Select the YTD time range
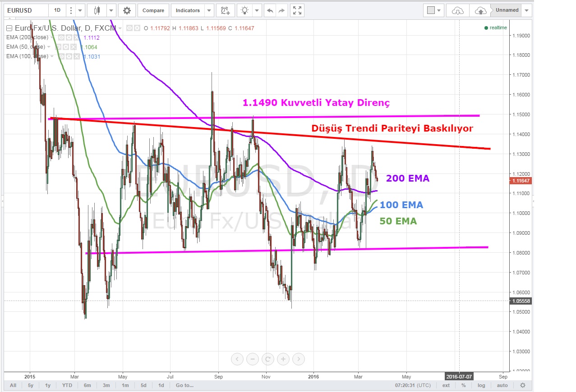 click(67, 385)
